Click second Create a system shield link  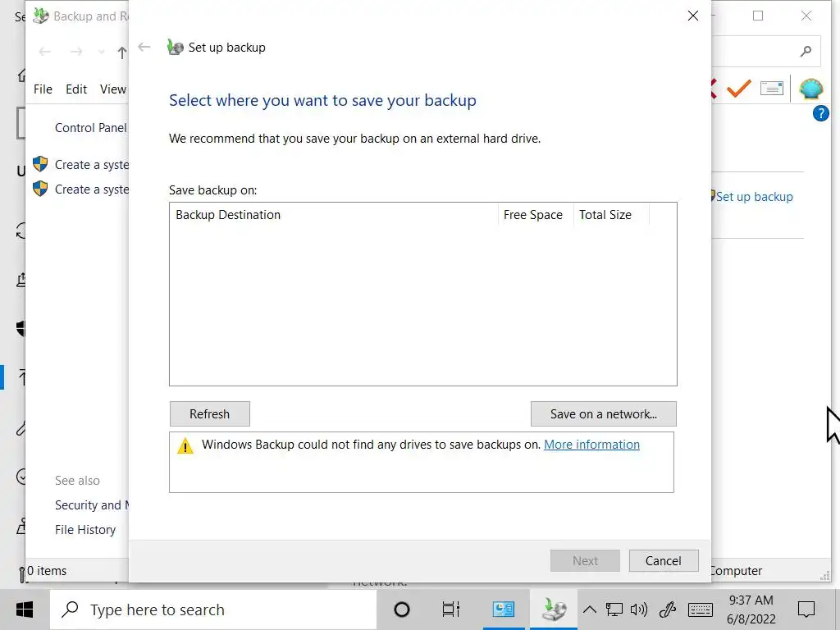92,189
